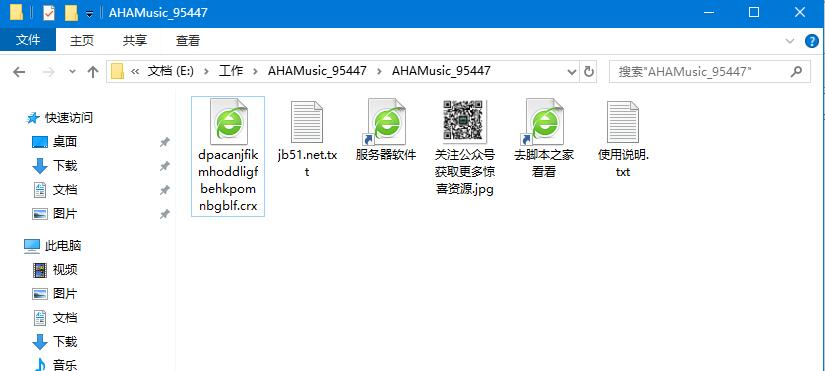825x371 pixels.
Task: Select the QR code image 关注公众号获取更多惊喜资源.jpg
Action: point(465,121)
